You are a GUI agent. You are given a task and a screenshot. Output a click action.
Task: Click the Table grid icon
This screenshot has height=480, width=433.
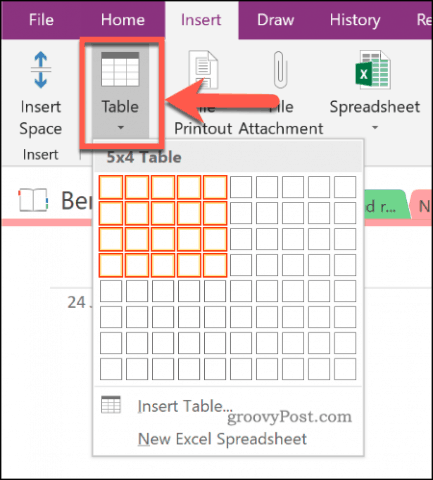(120, 69)
